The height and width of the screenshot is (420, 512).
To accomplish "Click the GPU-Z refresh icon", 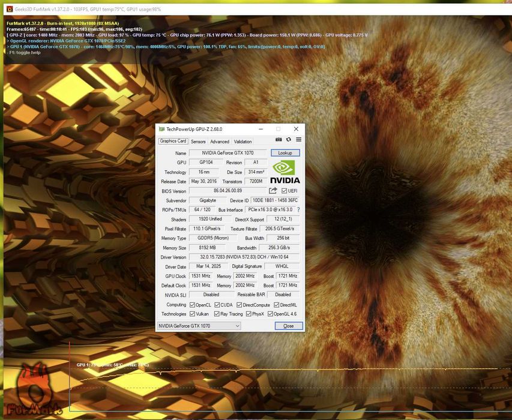I will pyautogui.click(x=289, y=139).
